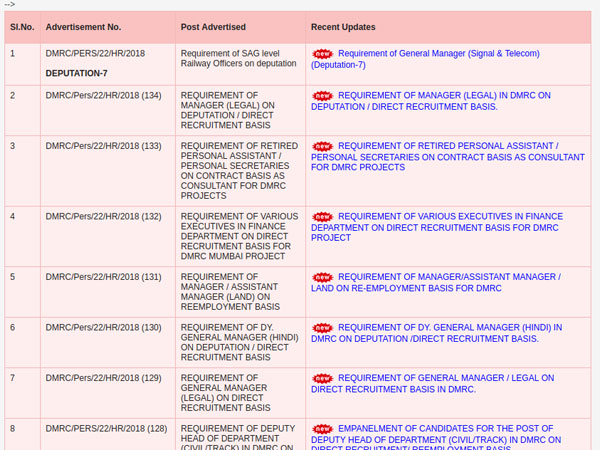This screenshot has height=450, width=600.
Task: Select advertisement DMRC/Pers/22/HR/2018 (131)
Action: [x=104, y=277]
